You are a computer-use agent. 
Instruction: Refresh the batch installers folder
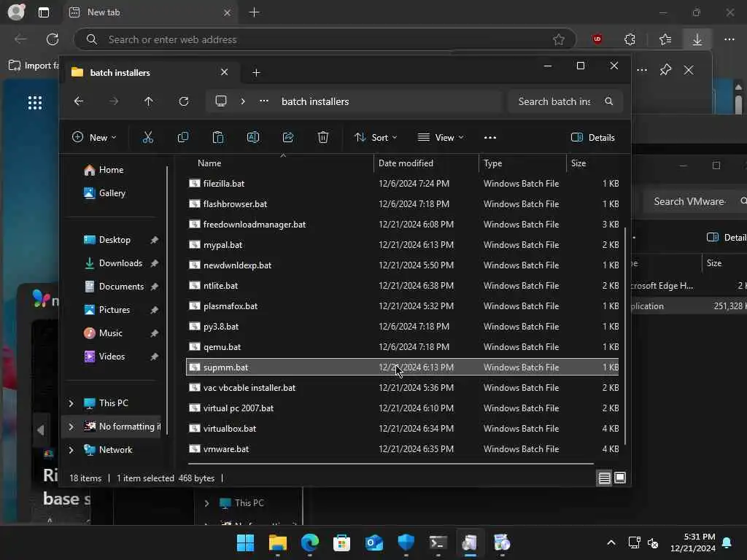[x=184, y=101]
